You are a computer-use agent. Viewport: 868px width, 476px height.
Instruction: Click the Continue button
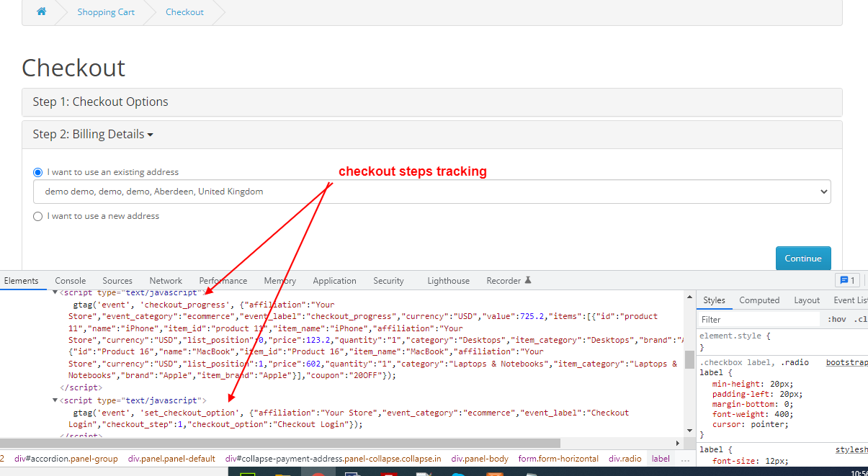click(x=803, y=259)
